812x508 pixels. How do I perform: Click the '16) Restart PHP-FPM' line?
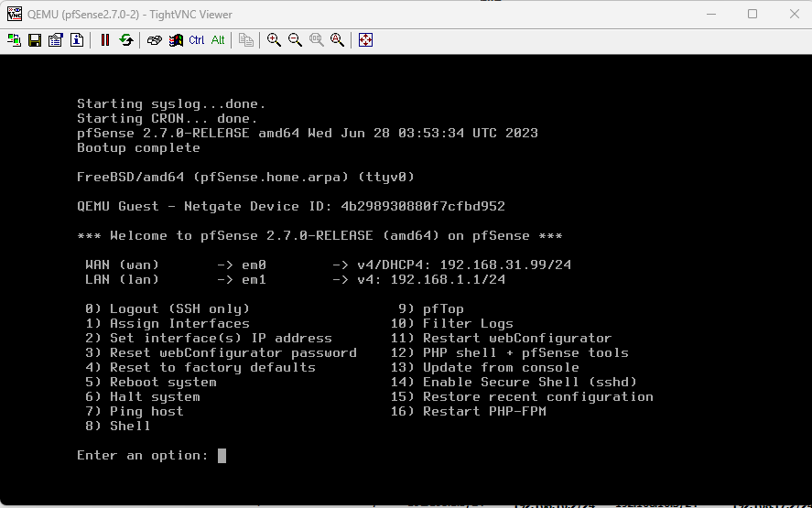[468, 411]
